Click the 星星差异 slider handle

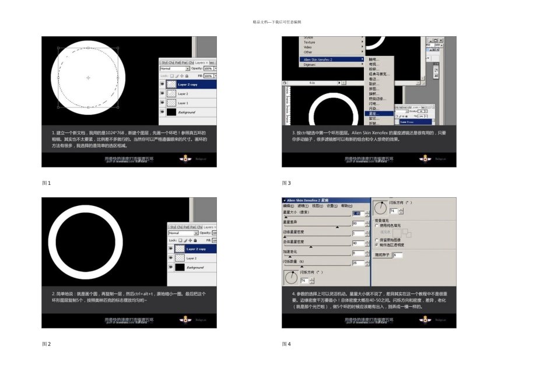coord(338,227)
